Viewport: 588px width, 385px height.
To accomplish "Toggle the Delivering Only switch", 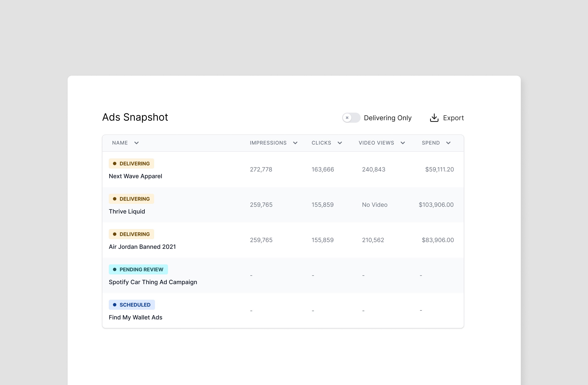I will (351, 118).
